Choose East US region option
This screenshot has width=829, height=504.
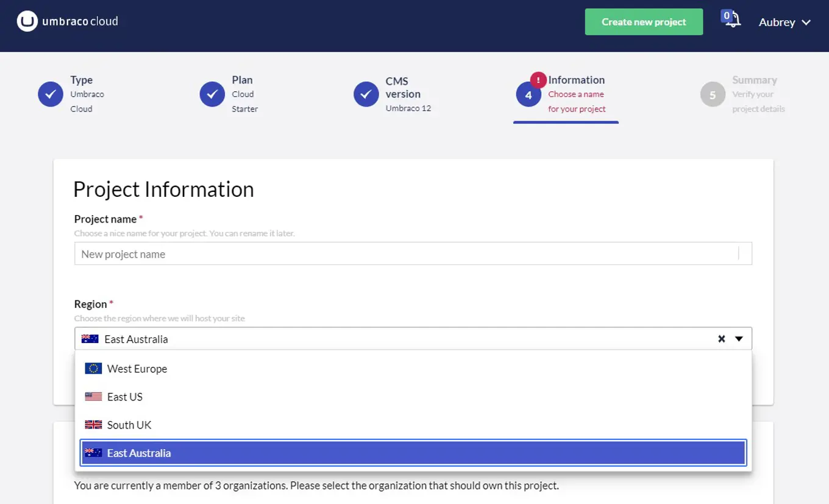coord(124,397)
